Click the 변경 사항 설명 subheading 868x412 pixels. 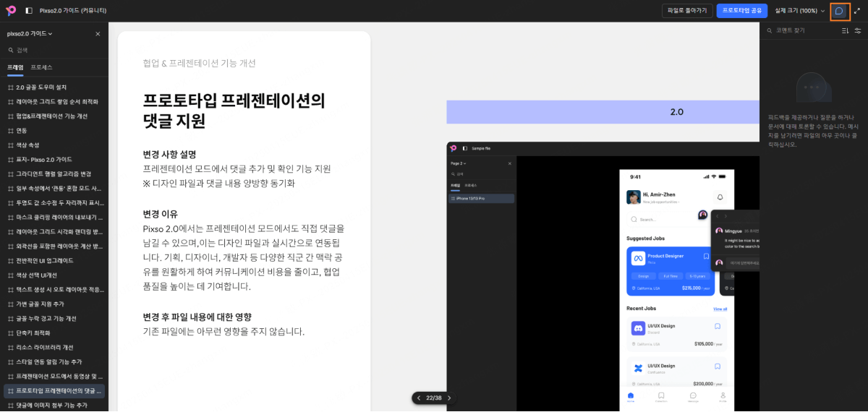point(169,154)
